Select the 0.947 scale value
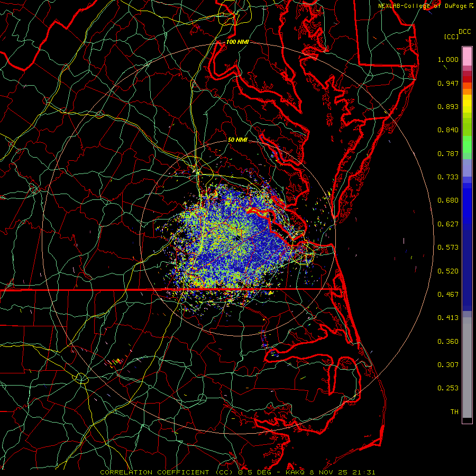476x476 pixels. [448, 83]
